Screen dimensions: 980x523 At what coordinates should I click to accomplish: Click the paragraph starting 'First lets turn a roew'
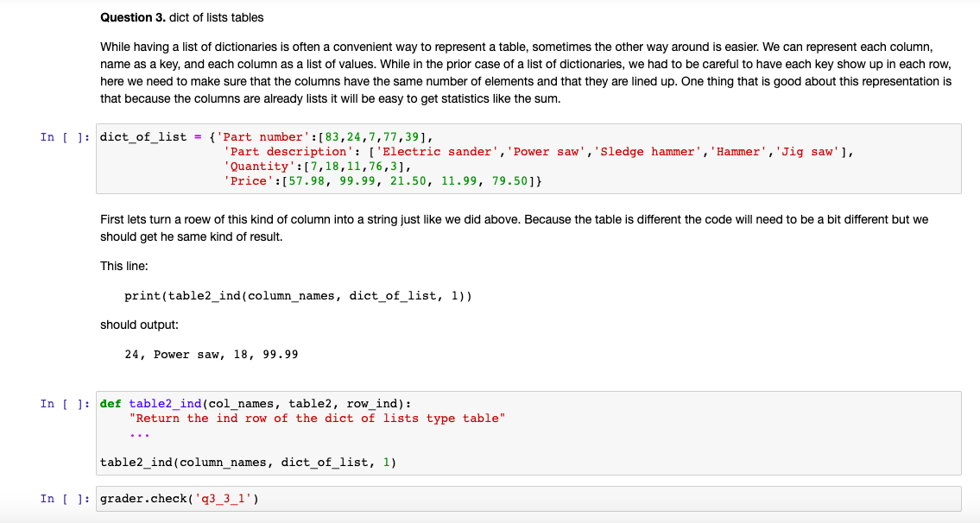pos(514,228)
